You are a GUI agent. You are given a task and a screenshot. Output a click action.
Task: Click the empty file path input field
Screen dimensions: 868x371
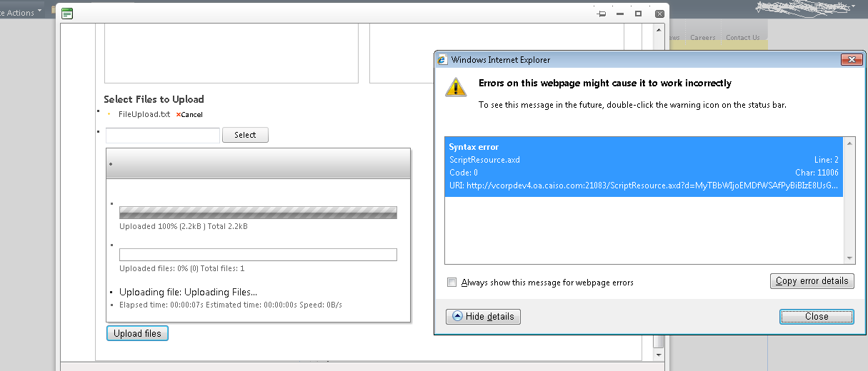162,135
